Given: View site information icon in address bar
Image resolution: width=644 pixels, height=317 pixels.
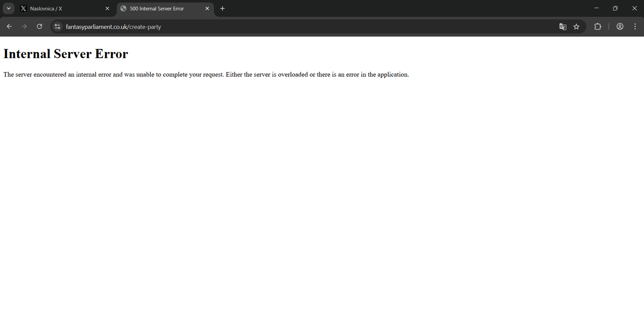Looking at the screenshot, I should pyautogui.click(x=57, y=26).
